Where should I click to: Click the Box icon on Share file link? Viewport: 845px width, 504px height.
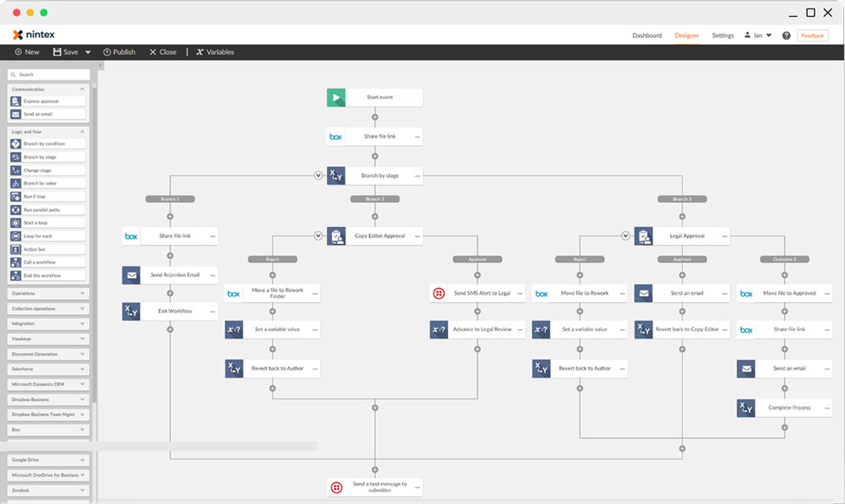click(x=335, y=136)
